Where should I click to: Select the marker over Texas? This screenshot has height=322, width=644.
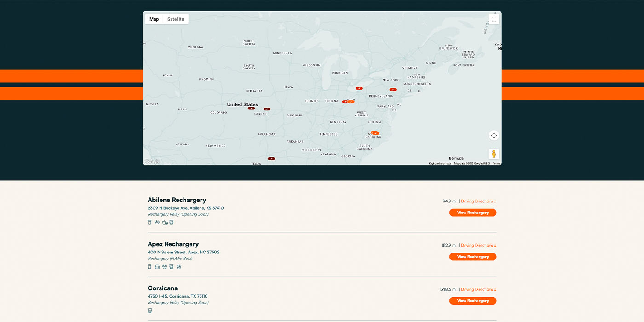coord(271,158)
